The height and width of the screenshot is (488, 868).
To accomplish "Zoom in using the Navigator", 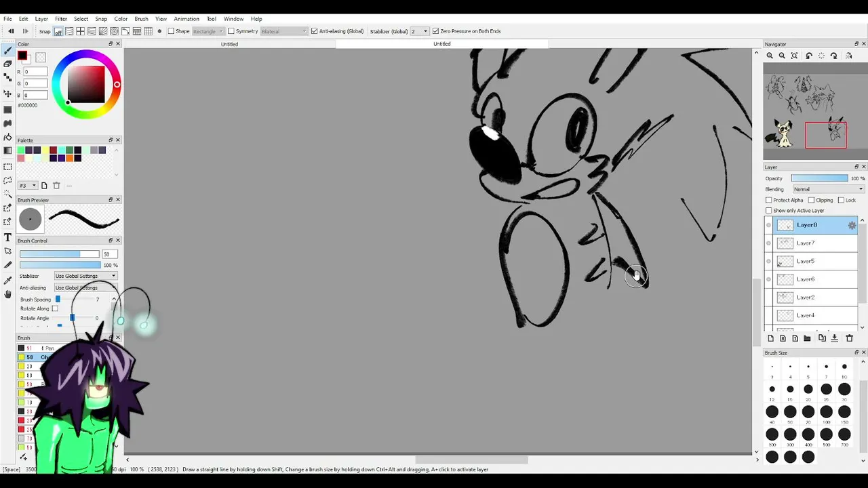I will tap(770, 56).
